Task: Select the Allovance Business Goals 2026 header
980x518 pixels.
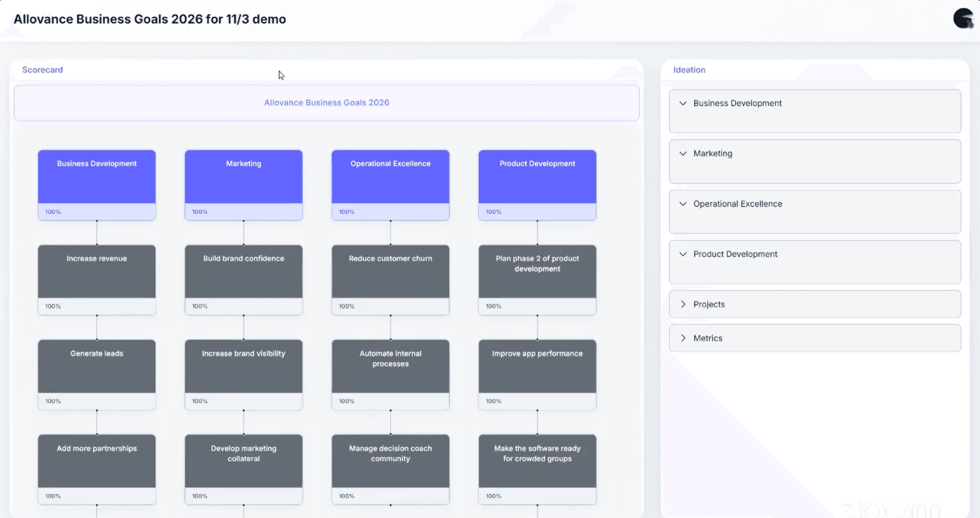Action: [x=327, y=103]
